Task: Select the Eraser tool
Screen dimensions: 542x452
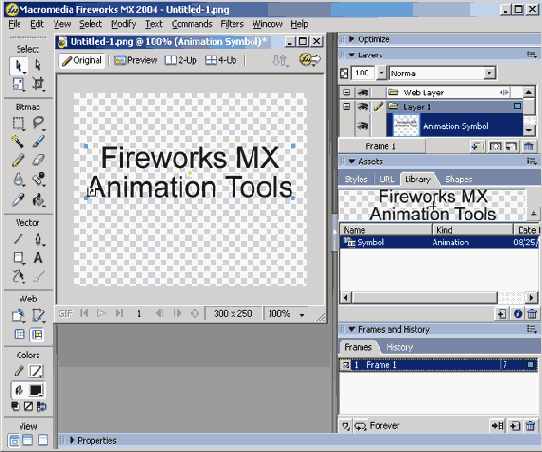Action: pyautogui.click(x=38, y=160)
